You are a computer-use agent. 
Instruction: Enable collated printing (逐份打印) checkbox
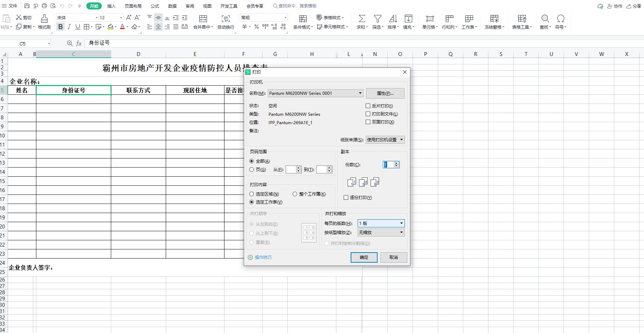[346, 198]
